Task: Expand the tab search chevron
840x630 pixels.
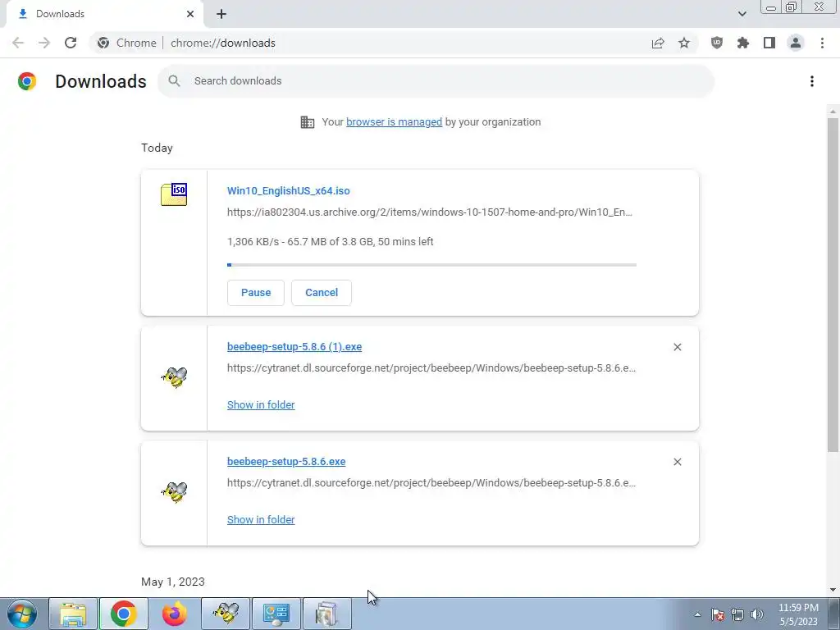Action: 742,14
